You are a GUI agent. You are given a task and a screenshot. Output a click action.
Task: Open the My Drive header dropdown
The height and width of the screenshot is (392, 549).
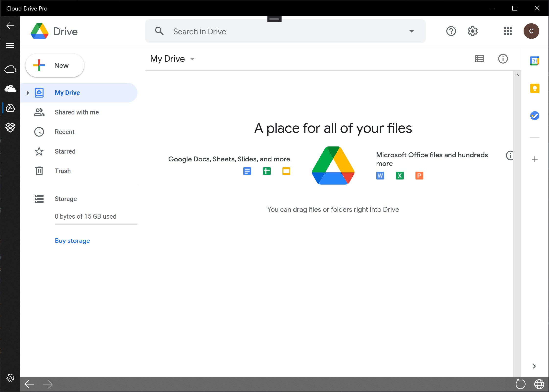pyautogui.click(x=192, y=59)
